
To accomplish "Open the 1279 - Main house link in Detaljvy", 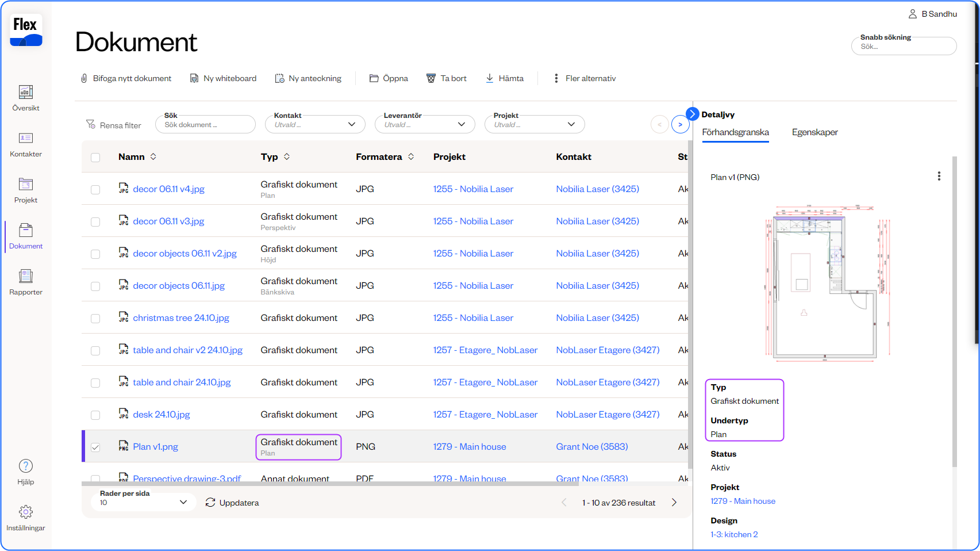I will pyautogui.click(x=743, y=501).
